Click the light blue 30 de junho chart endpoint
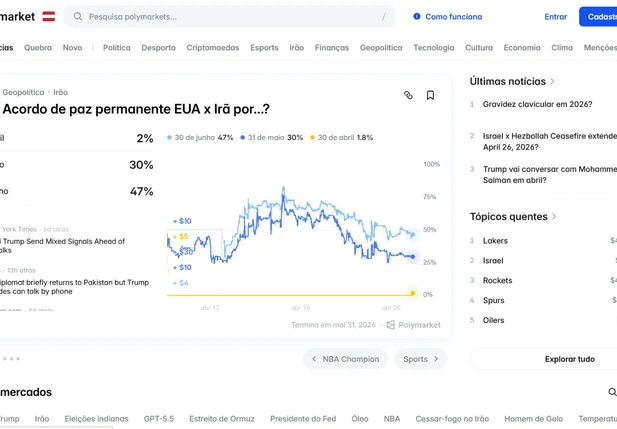 413,235
